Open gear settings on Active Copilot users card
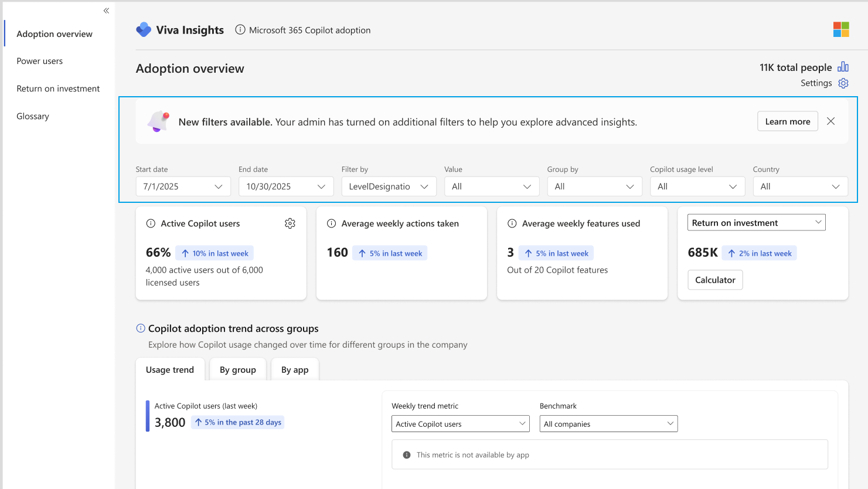Viewport: 868px width, 489px height. [290, 223]
